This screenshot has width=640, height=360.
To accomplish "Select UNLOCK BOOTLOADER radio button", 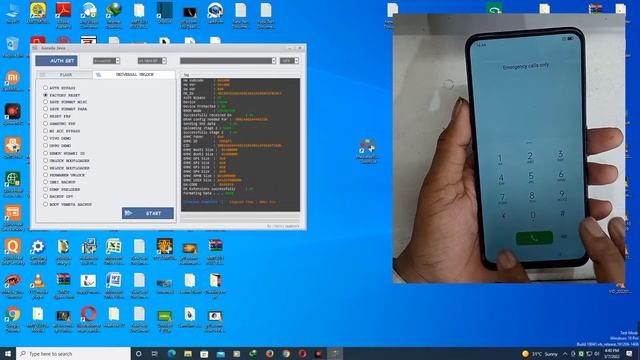I will click(67, 161).
